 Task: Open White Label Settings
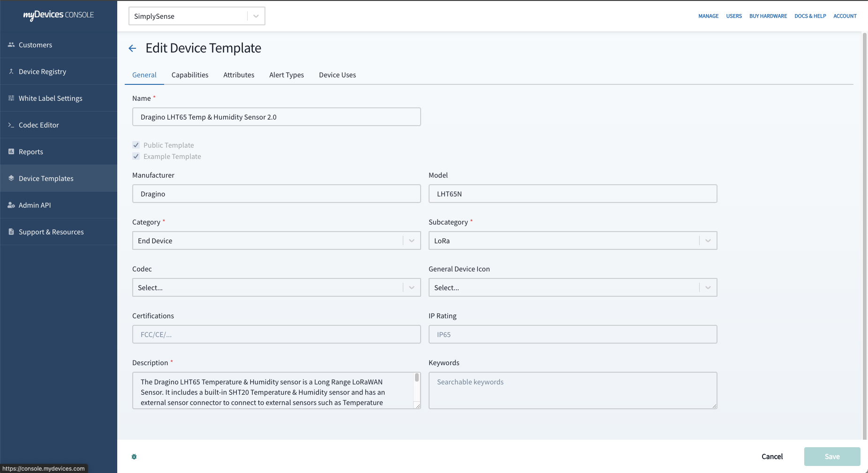coord(50,98)
